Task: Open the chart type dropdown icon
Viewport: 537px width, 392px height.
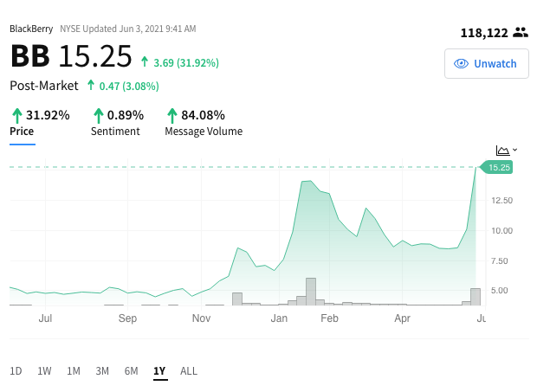Action: (507, 151)
